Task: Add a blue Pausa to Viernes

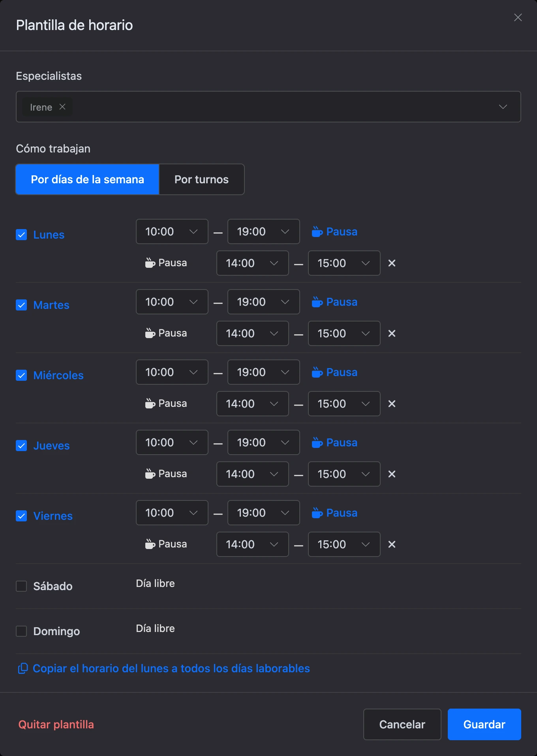Action: click(x=334, y=513)
